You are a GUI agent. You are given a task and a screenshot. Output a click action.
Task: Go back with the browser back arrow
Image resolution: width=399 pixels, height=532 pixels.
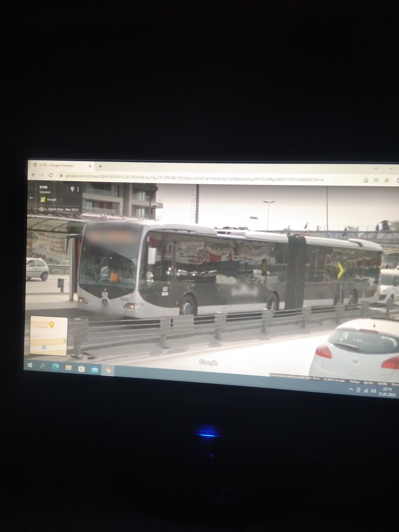tap(33, 175)
